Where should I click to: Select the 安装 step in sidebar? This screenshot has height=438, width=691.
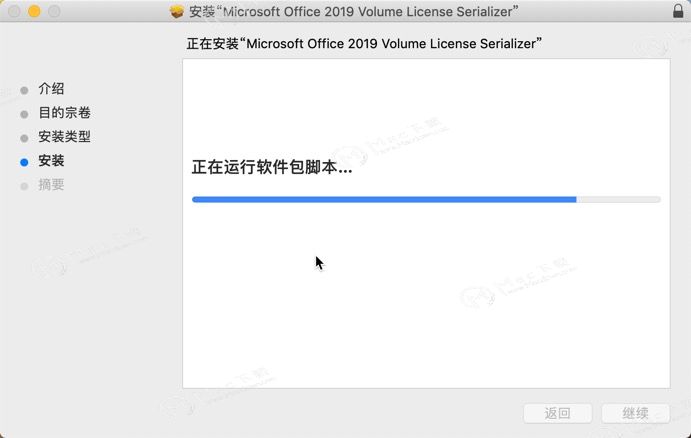point(51,160)
